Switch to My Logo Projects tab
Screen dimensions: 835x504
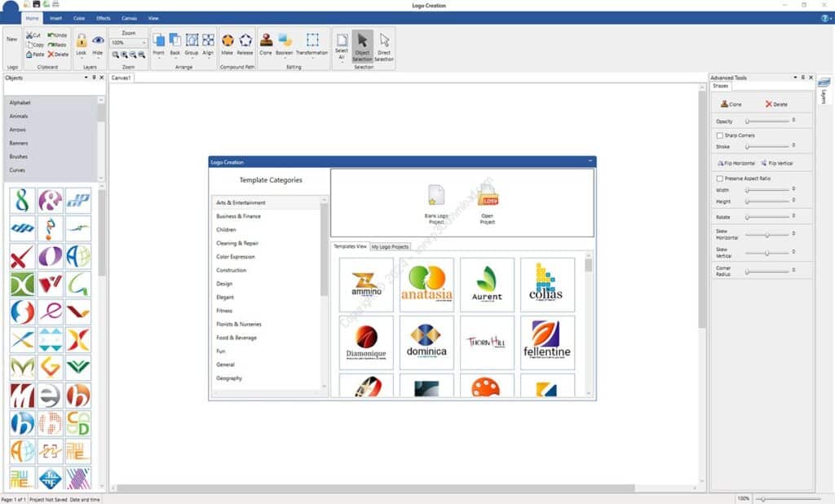pos(391,246)
